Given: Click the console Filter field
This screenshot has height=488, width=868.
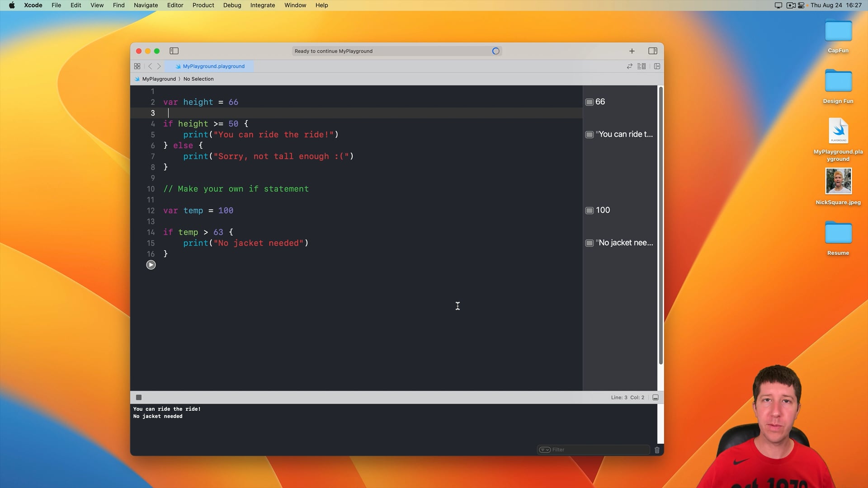Looking at the screenshot, I should [x=593, y=450].
